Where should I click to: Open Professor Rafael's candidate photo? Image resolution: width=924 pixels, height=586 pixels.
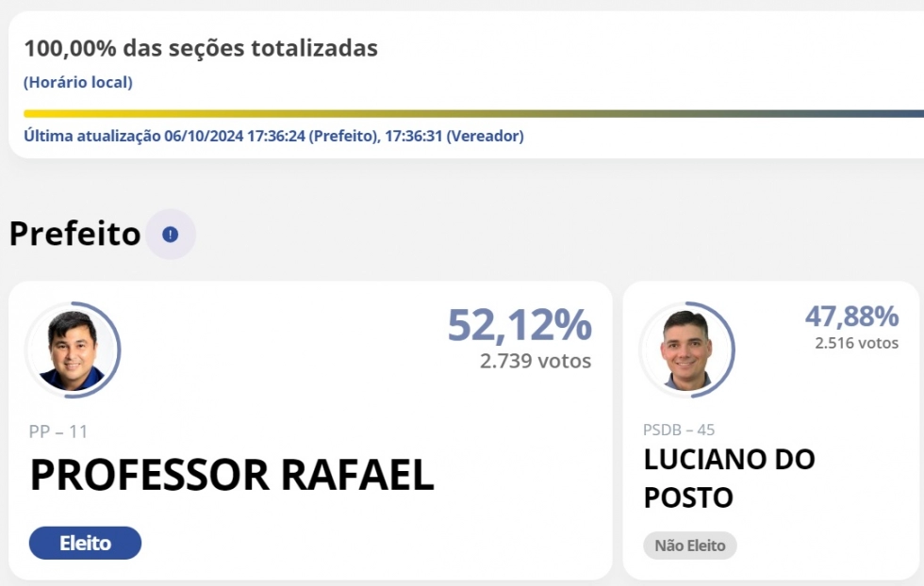[73, 350]
